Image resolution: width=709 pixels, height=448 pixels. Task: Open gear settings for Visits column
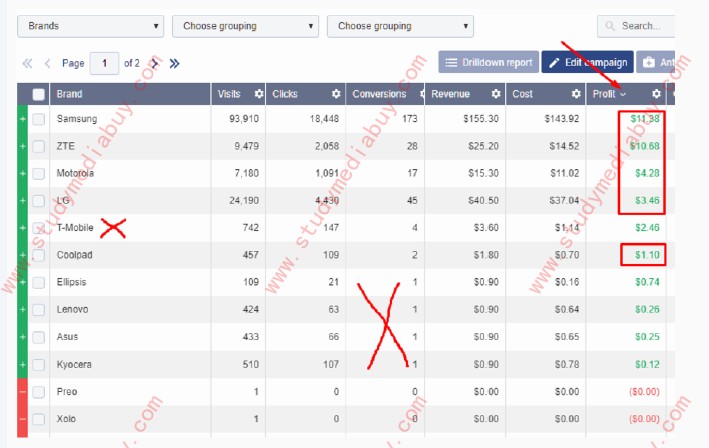pos(259,94)
